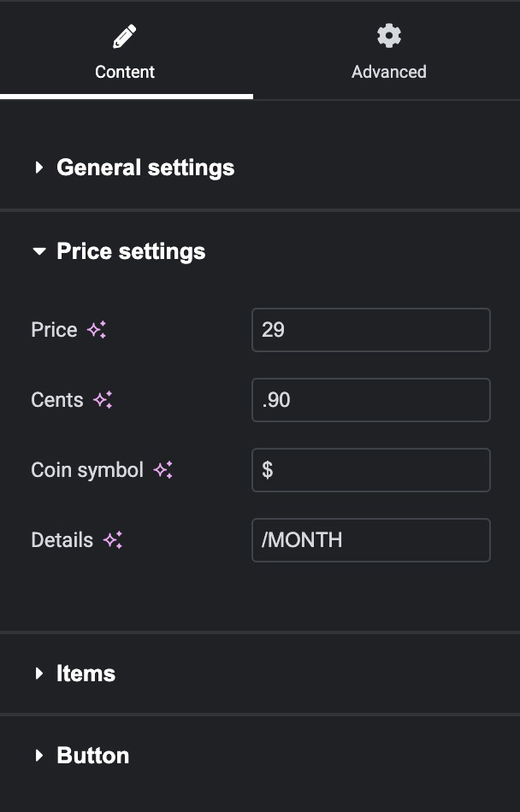Screen dimensions: 520x812
Task: Open the Items heading
Action: [x=86, y=674]
